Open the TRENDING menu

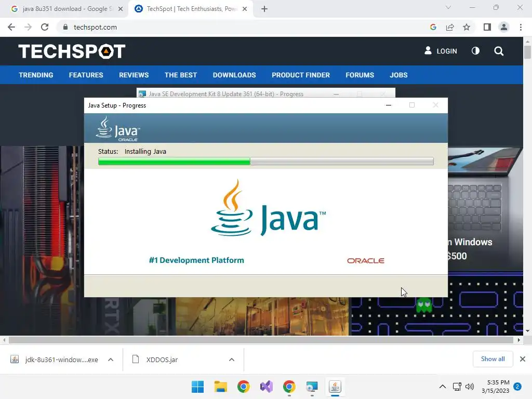36,75
